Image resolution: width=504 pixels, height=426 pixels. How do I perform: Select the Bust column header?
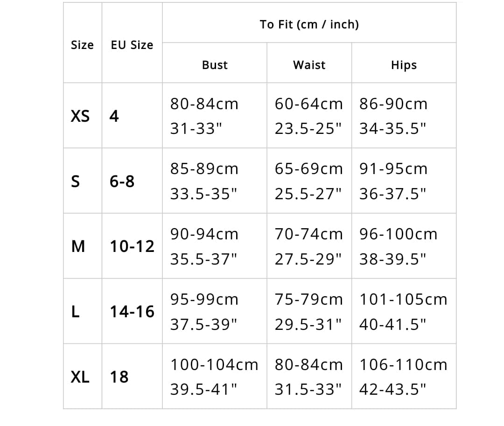pos(215,65)
